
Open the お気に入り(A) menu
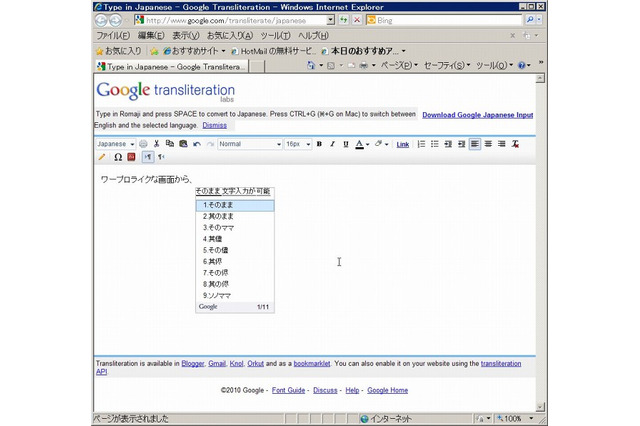(x=230, y=36)
